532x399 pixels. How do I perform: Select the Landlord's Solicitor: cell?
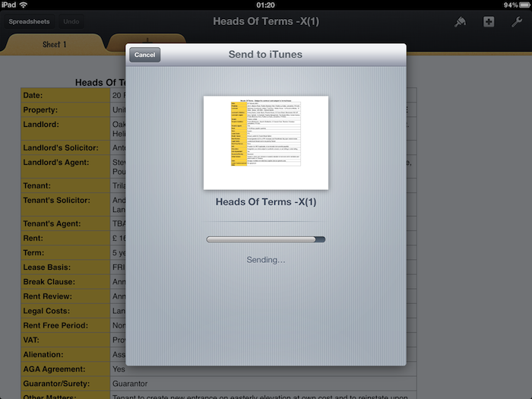click(x=65, y=147)
